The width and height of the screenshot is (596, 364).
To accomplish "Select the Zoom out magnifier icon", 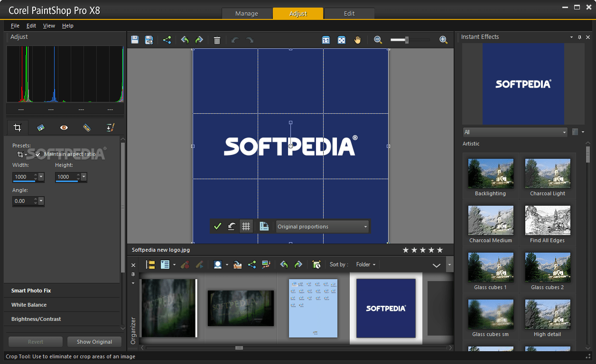I will click(377, 40).
